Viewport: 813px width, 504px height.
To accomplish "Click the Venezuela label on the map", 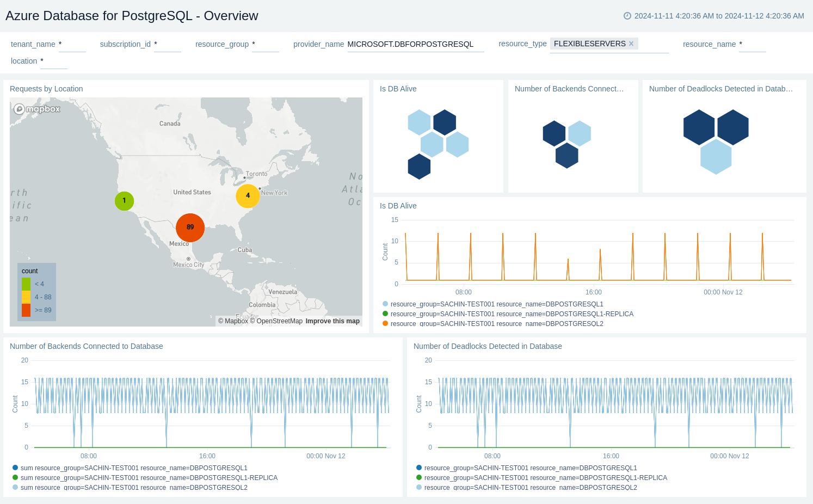I will [283, 292].
